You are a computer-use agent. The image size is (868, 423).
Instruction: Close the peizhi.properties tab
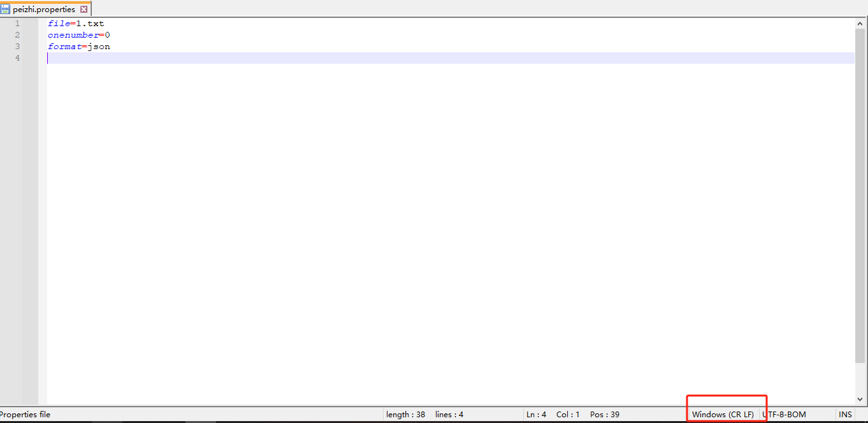point(83,10)
